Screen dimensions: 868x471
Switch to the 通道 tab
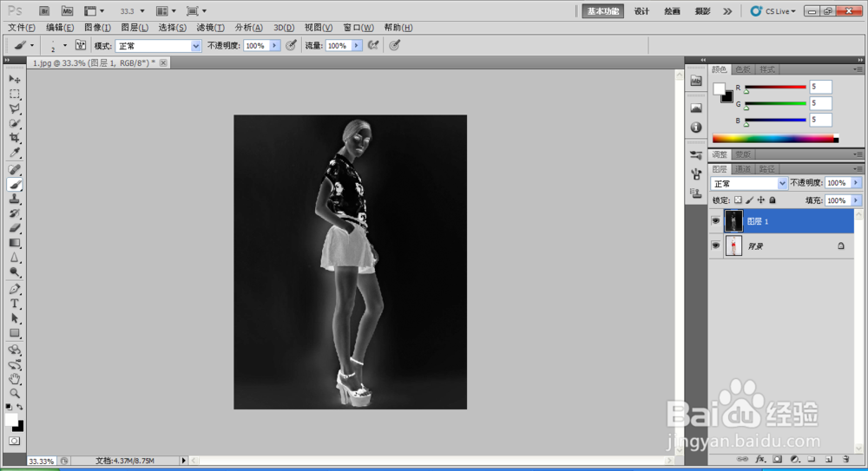(x=743, y=169)
